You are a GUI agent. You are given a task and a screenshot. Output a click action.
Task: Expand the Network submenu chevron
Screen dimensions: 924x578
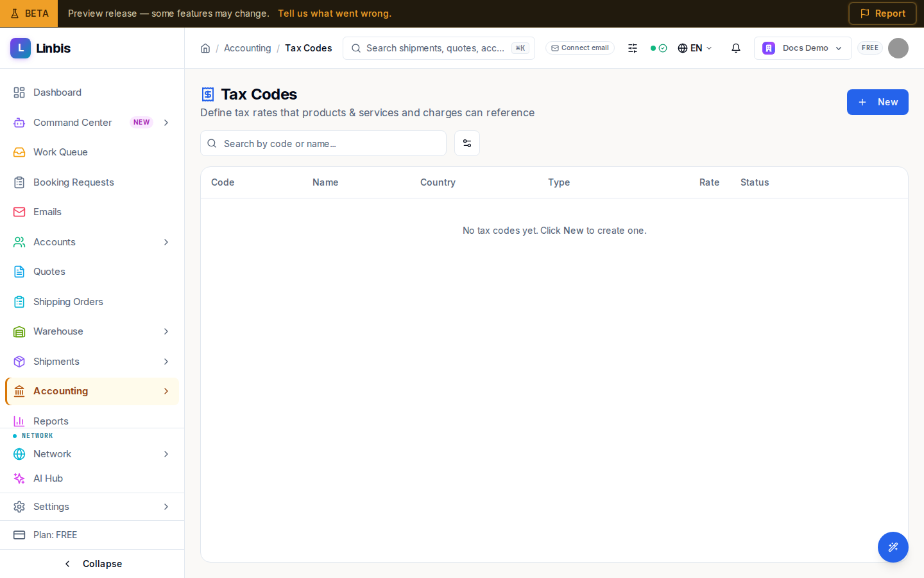pos(166,454)
